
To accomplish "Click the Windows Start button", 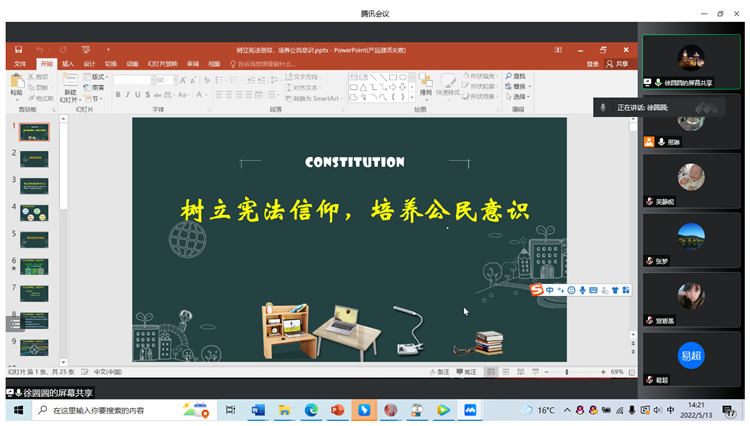I will click(19, 410).
